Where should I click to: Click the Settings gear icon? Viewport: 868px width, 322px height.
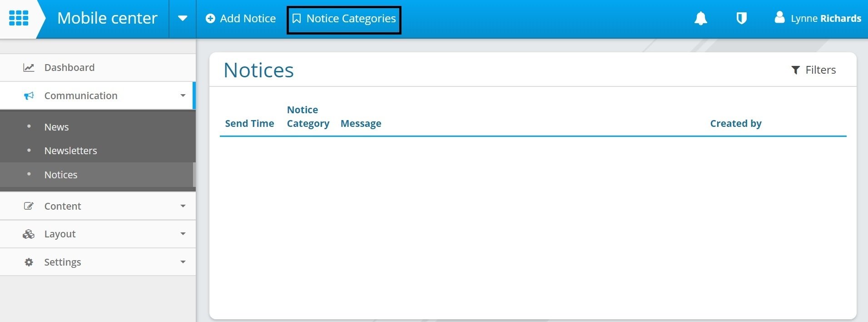pyautogui.click(x=29, y=262)
